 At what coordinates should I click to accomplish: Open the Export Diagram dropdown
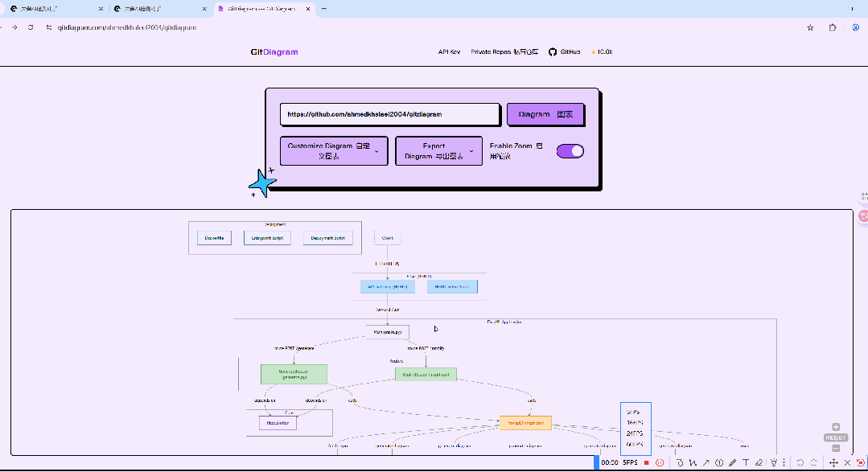[x=438, y=151]
